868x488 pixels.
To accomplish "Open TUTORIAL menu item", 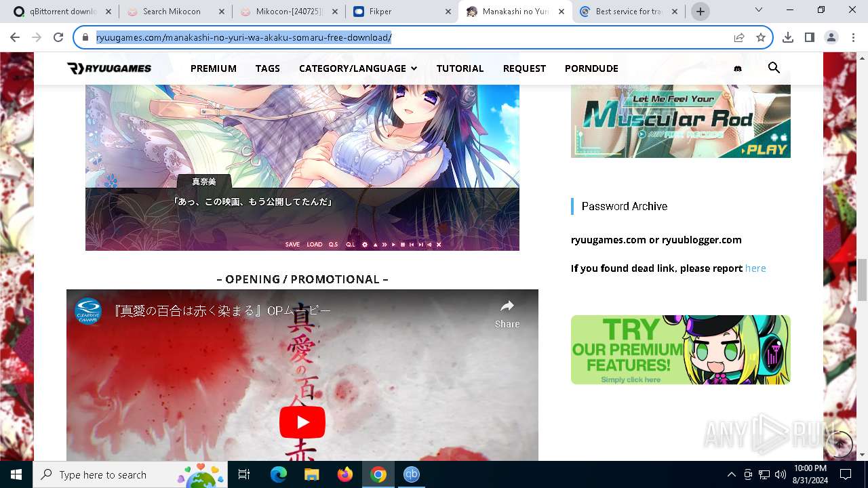I will coord(460,68).
